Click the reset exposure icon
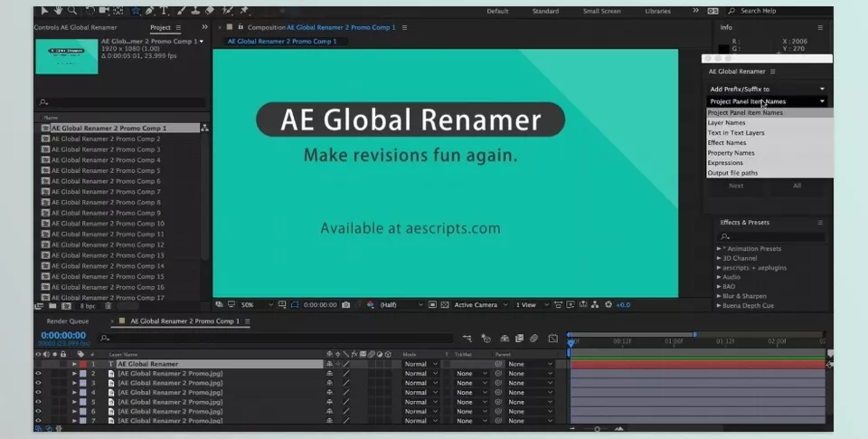The image size is (868, 439). (609, 305)
